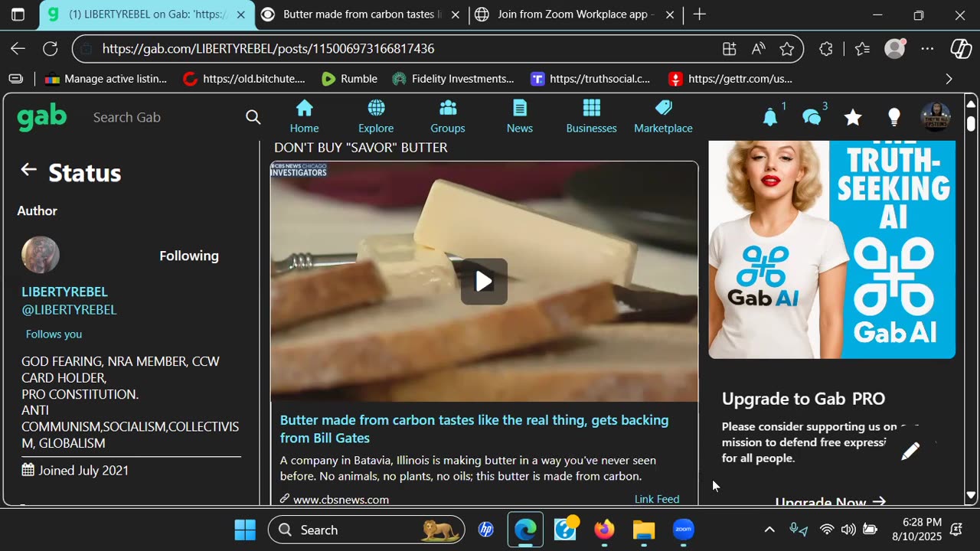This screenshot has width=980, height=551.
Task: Open the News section
Action: pyautogui.click(x=520, y=117)
